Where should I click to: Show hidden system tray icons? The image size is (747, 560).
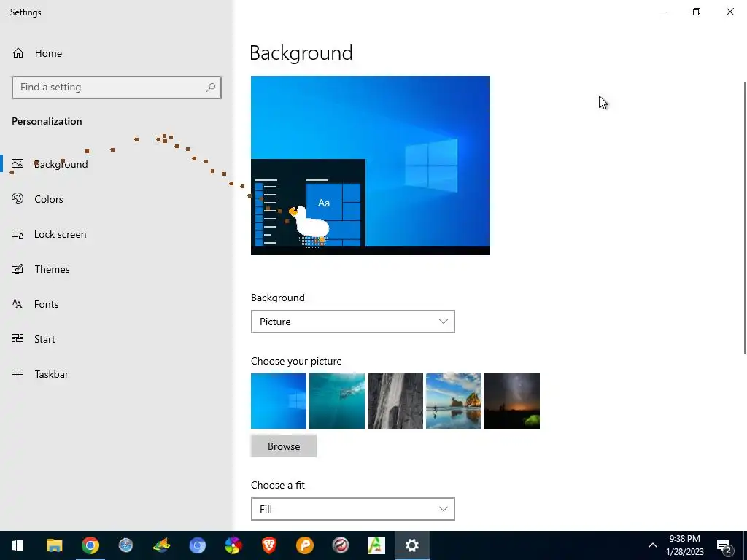653,545
